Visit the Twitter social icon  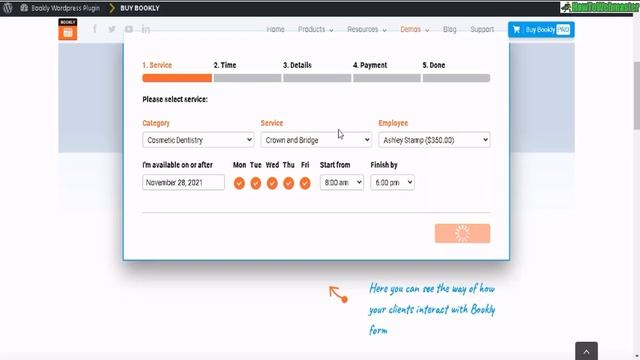coord(112,29)
